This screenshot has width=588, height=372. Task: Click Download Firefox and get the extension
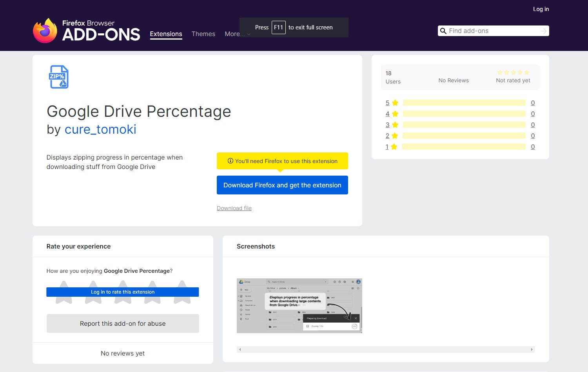point(282,185)
